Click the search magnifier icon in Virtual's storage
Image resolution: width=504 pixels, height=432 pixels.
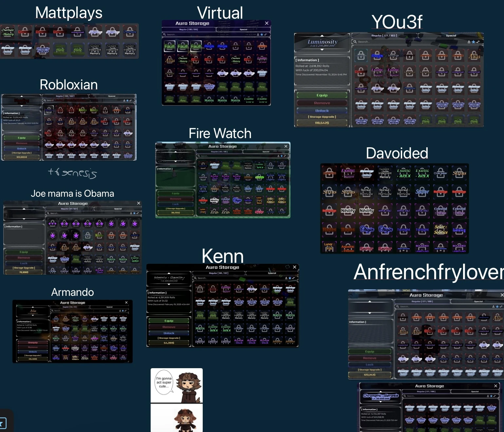pos(164,34)
